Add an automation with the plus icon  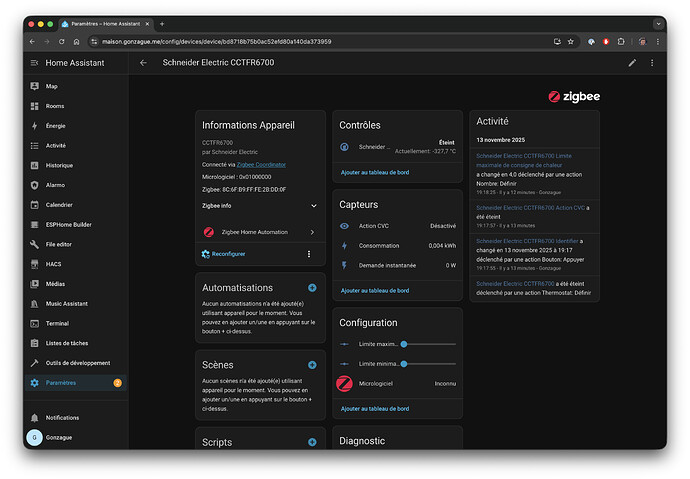(312, 288)
